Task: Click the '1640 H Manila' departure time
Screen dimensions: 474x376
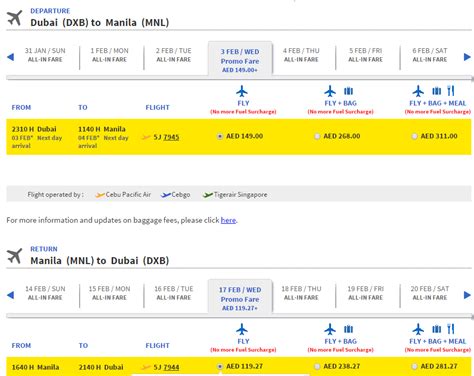Action: pos(35,367)
